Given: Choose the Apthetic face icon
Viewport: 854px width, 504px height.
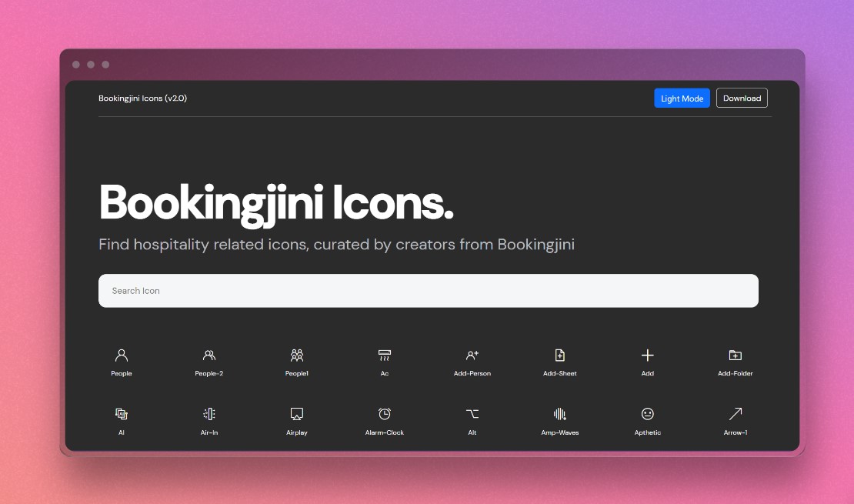Looking at the screenshot, I should [x=648, y=414].
